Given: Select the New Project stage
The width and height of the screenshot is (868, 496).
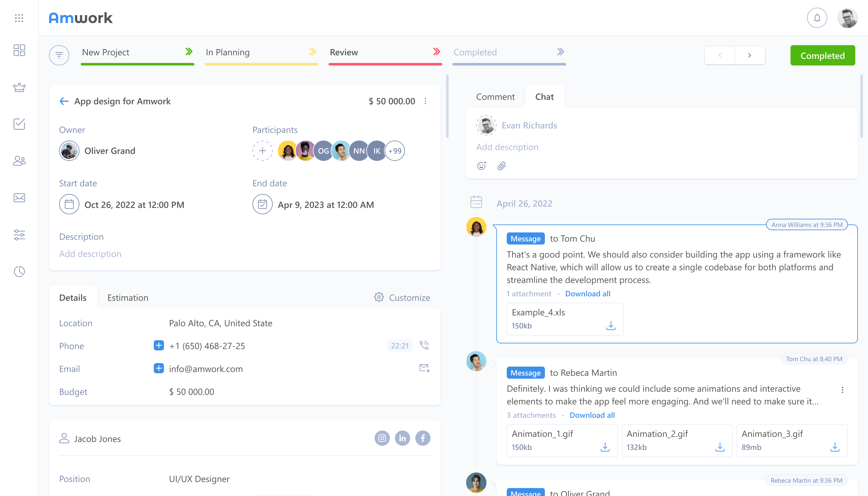Looking at the screenshot, I should click(138, 55).
